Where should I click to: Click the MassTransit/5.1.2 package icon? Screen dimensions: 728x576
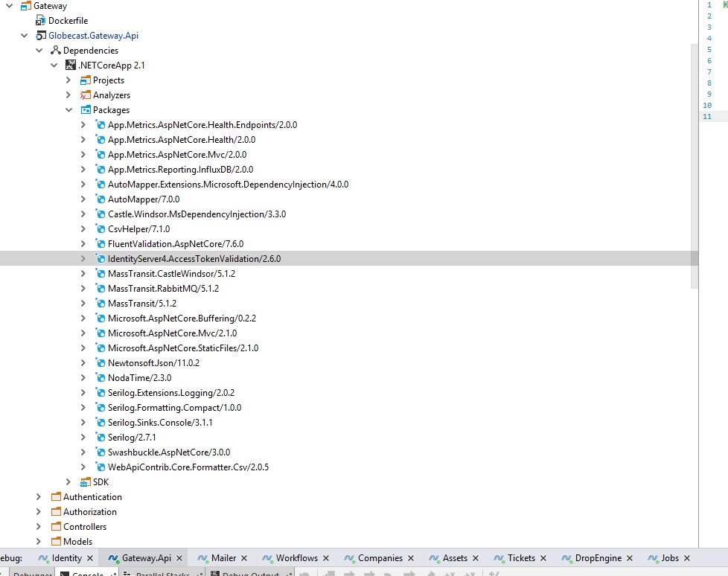[100, 304]
